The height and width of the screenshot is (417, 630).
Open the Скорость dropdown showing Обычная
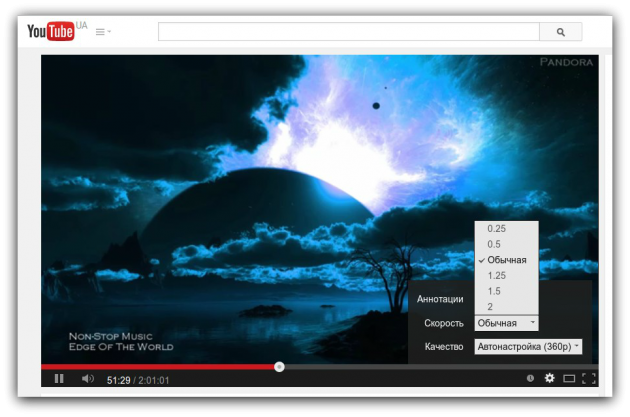[506, 323]
